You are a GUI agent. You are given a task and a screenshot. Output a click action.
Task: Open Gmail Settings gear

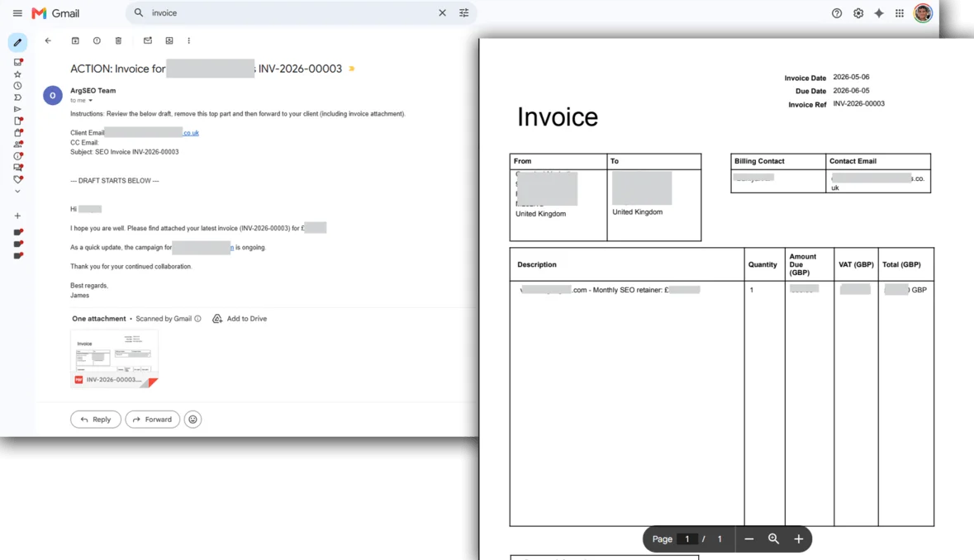[858, 13]
